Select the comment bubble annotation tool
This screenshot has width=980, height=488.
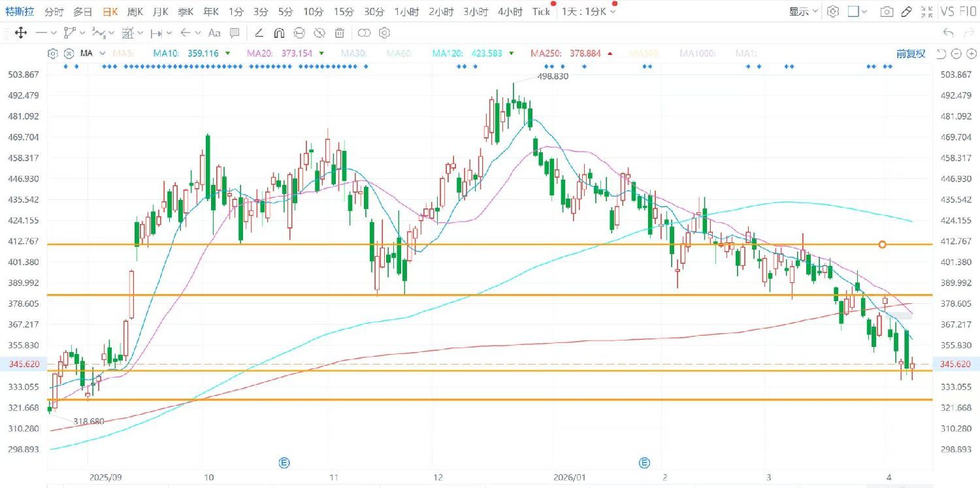click(x=235, y=33)
